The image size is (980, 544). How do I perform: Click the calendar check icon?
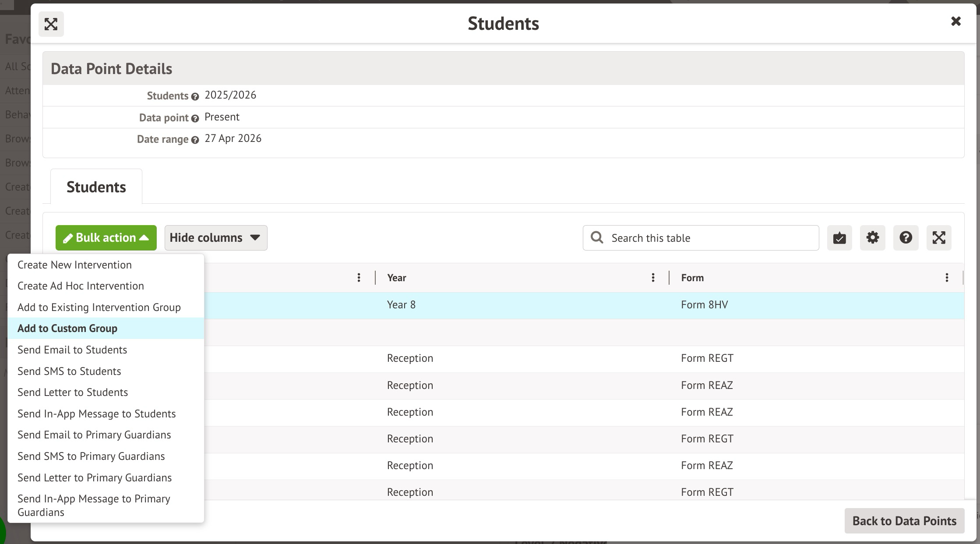coord(839,238)
